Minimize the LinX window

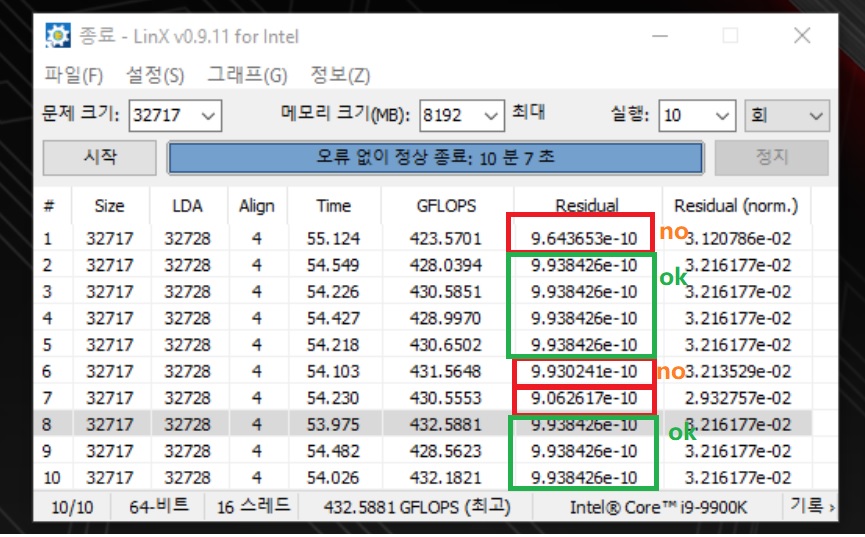(660, 36)
